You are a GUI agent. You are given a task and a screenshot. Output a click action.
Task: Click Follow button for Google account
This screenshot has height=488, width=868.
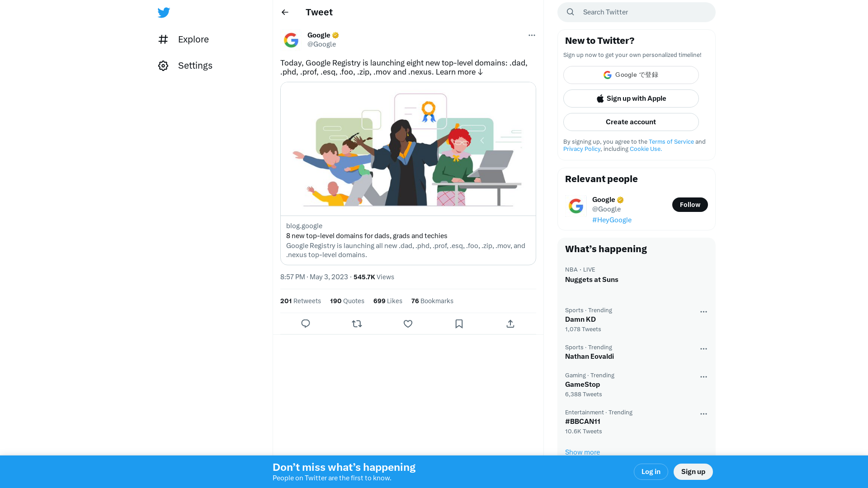pyautogui.click(x=690, y=204)
